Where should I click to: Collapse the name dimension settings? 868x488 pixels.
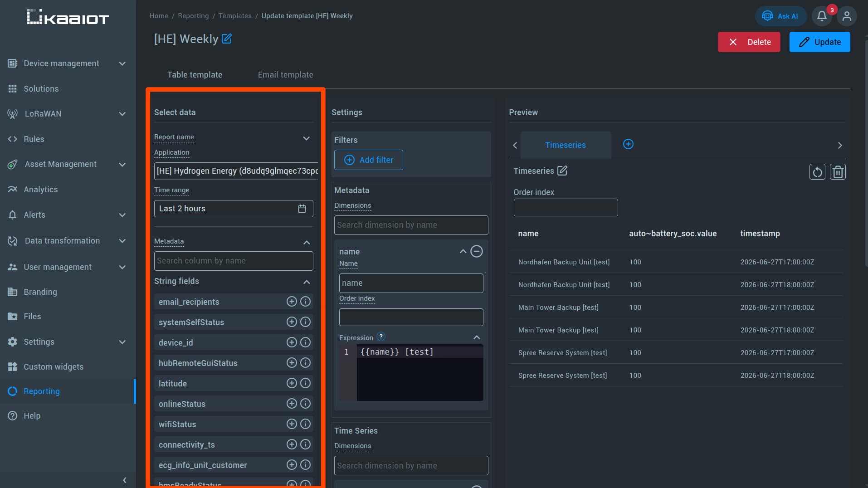463,251
